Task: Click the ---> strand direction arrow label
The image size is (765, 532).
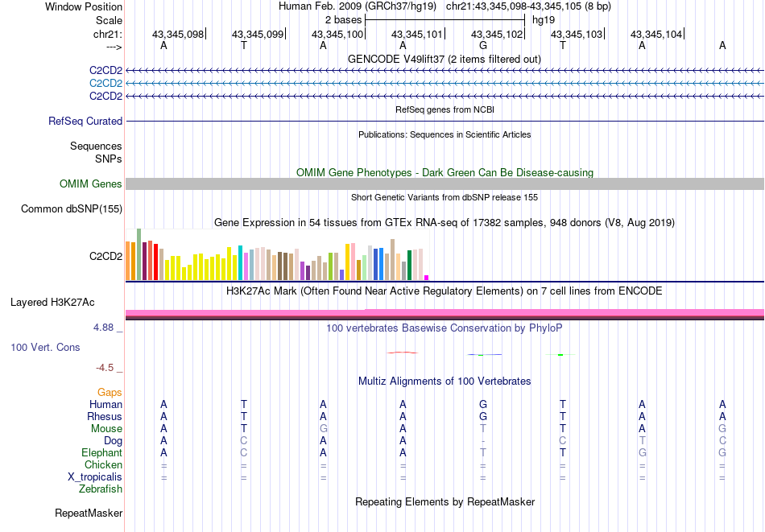Action: coord(114,47)
